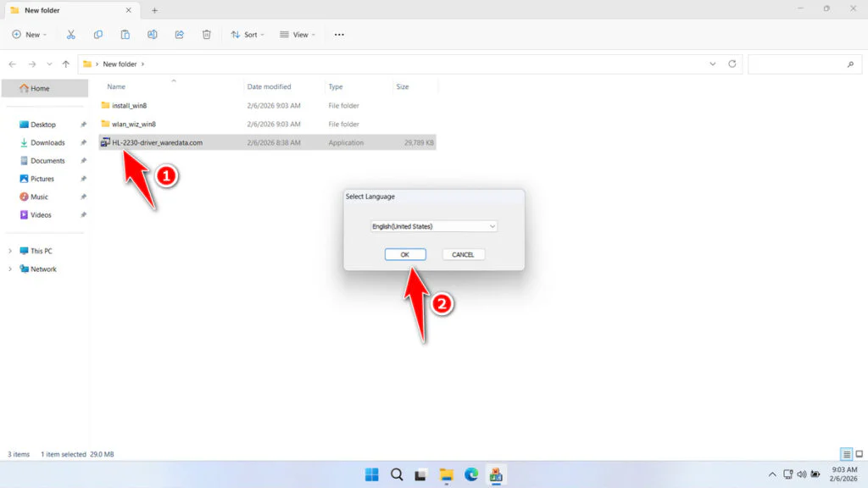Click the Search icon on the taskbar
Screen dimensions: 868x488
(397, 474)
